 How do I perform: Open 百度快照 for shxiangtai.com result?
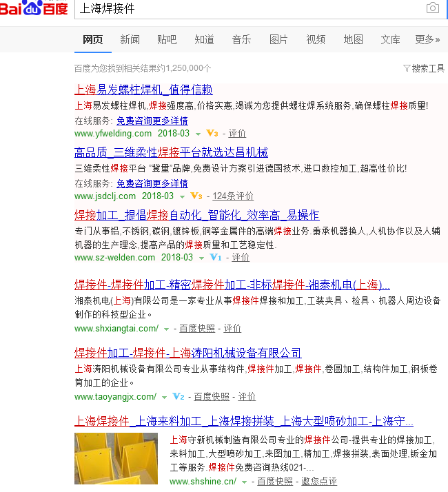[197, 329]
